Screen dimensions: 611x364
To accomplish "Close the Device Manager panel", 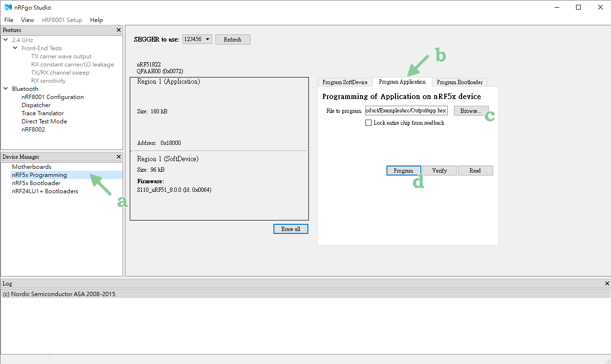I will click(119, 157).
